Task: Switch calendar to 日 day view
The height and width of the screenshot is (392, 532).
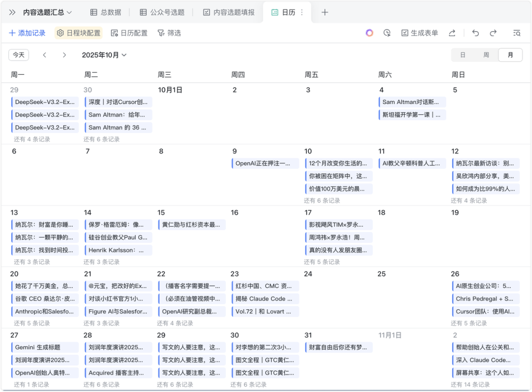Action: click(463, 55)
